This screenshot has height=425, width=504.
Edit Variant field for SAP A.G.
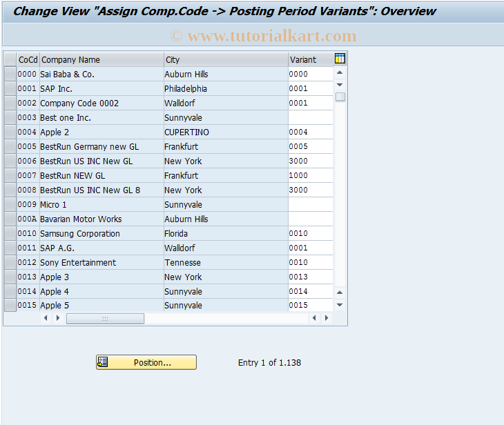coord(311,248)
